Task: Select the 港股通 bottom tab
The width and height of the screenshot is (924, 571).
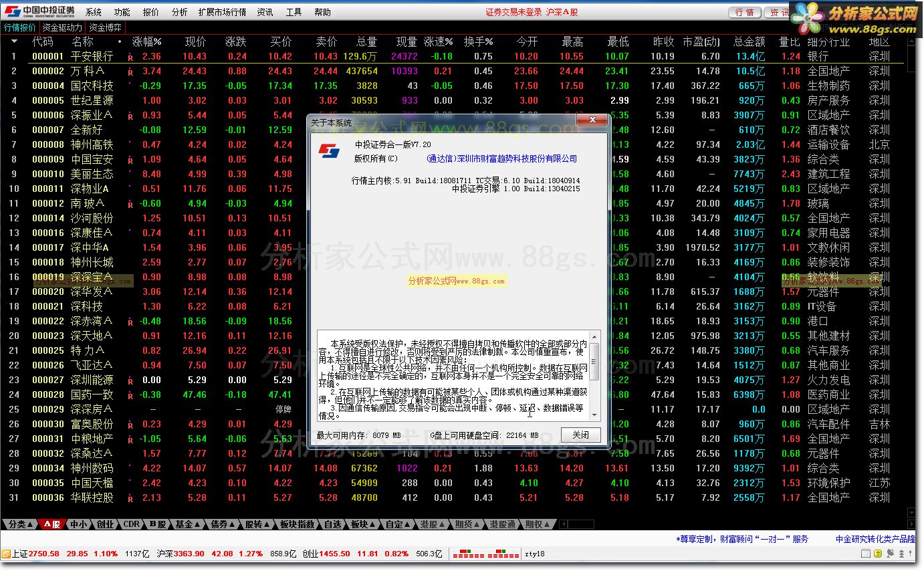Action: [503, 524]
